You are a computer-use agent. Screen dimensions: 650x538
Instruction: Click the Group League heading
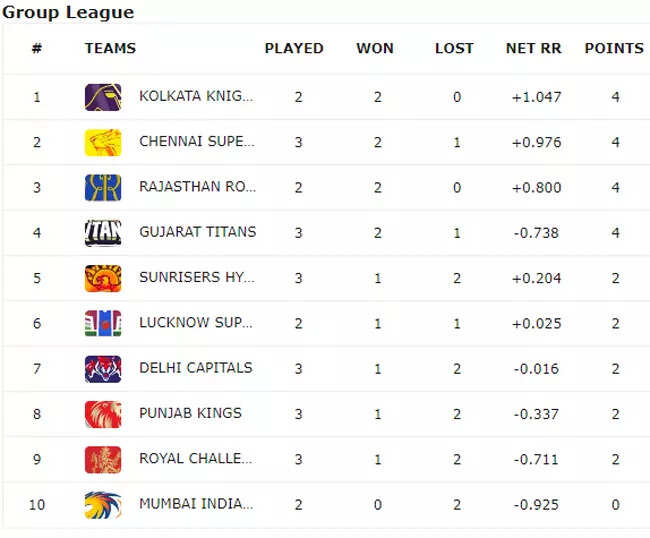(x=68, y=12)
